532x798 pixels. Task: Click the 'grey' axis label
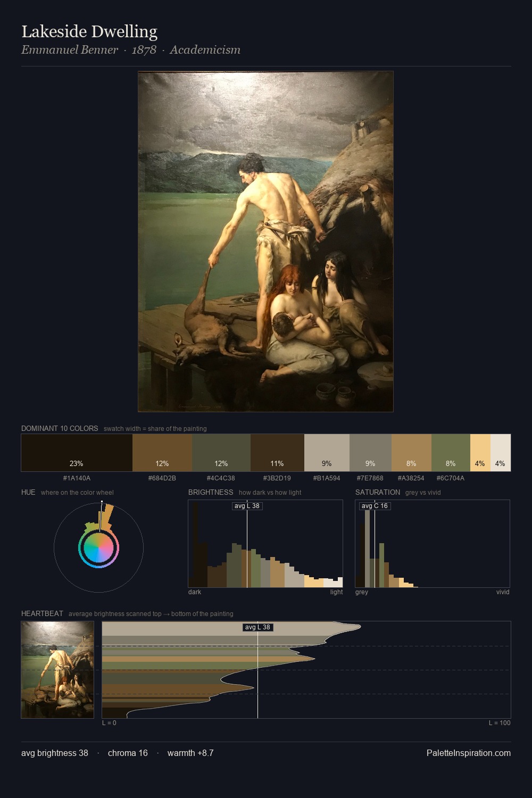point(362,592)
